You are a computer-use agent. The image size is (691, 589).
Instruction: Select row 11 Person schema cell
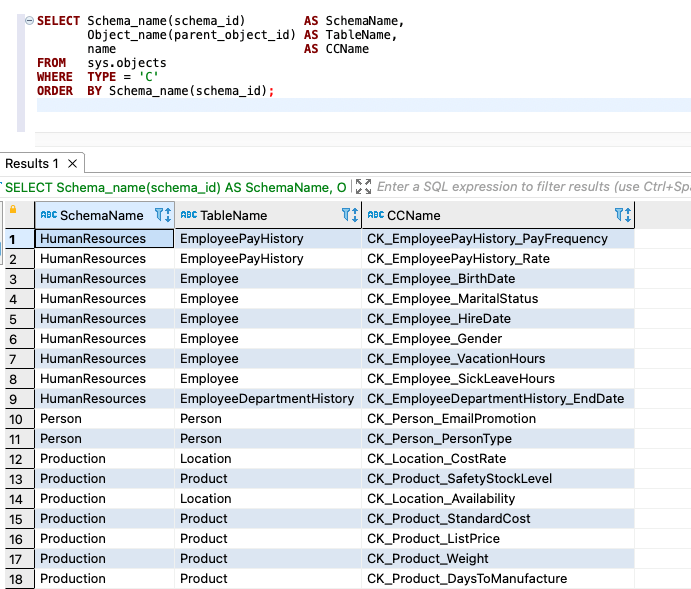point(104,439)
